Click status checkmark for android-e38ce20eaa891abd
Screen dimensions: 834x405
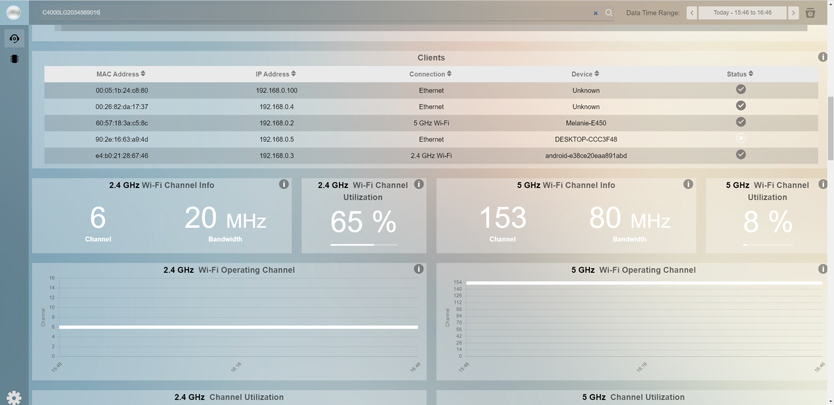tap(741, 155)
